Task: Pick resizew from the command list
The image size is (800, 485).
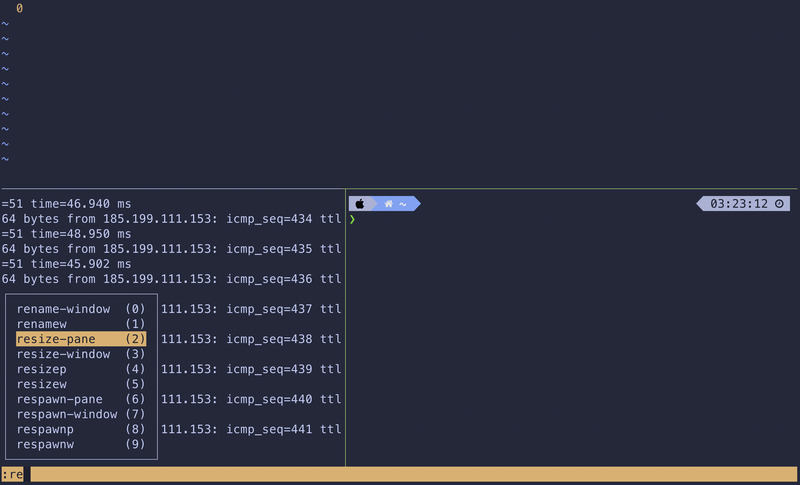Action: click(x=81, y=384)
